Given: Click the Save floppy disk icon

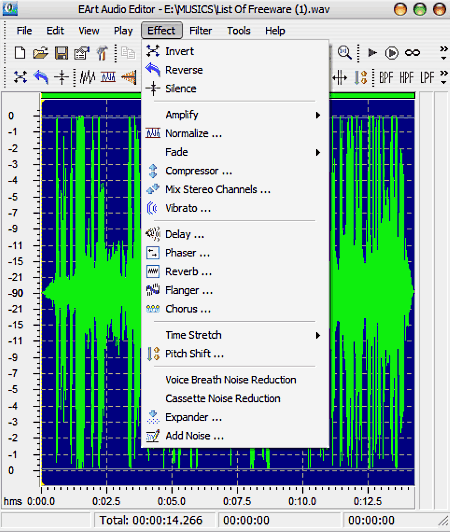Looking at the screenshot, I should pyautogui.click(x=61, y=53).
